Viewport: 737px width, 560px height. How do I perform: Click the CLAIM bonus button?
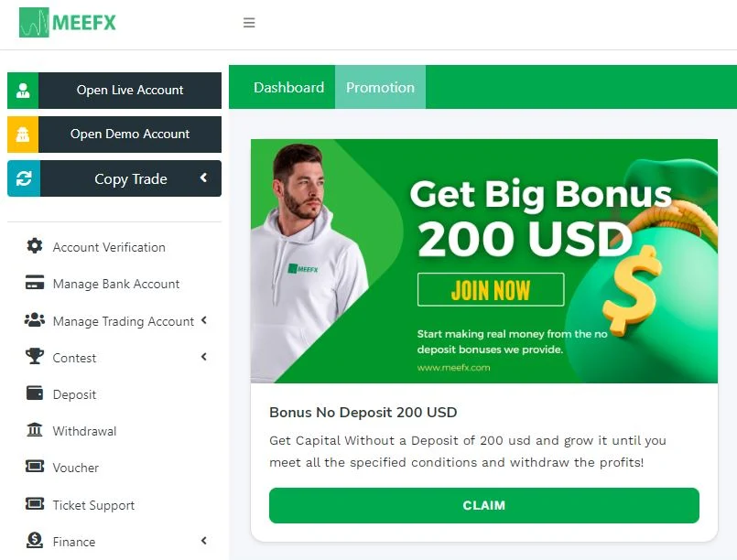coord(484,505)
